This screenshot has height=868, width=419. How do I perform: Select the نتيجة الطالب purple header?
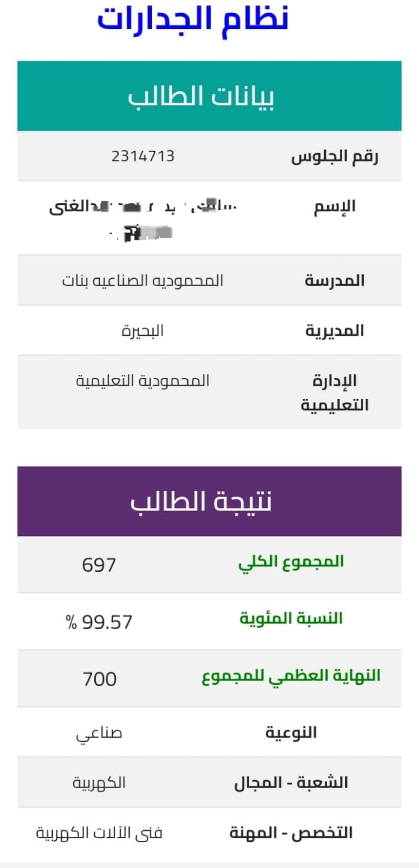coord(209,502)
